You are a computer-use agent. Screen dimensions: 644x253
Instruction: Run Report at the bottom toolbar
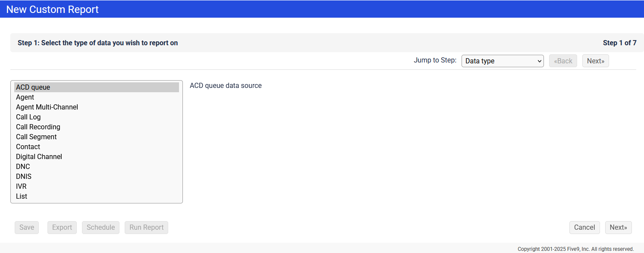[146, 228]
